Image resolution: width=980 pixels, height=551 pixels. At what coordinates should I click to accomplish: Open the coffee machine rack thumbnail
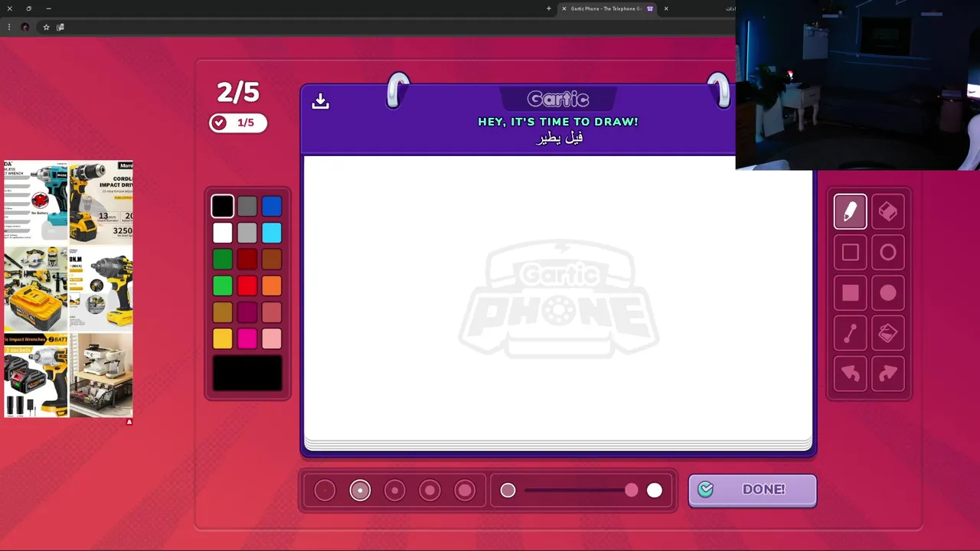click(x=101, y=375)
